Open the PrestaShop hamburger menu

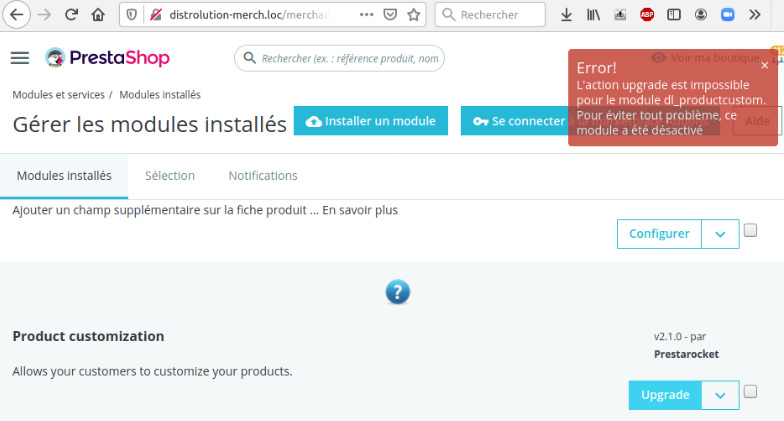tap(20, 58)
